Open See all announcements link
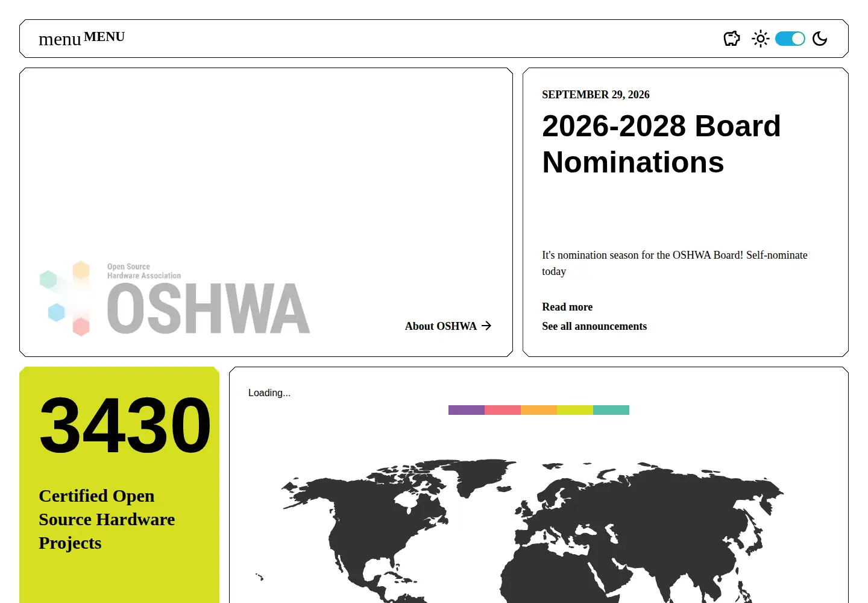 coord(594,326)
